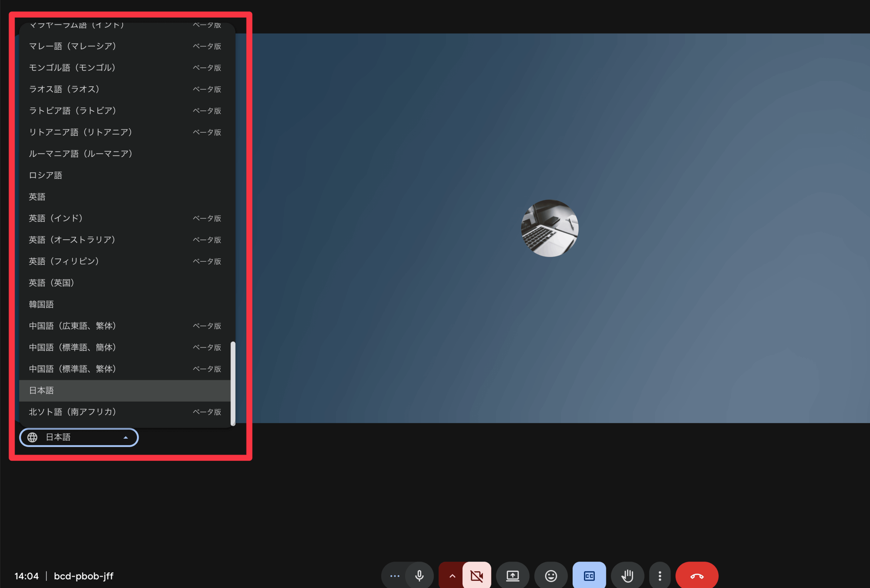Click the present screen icon
The image size is (870, 588).
[512, 575]
